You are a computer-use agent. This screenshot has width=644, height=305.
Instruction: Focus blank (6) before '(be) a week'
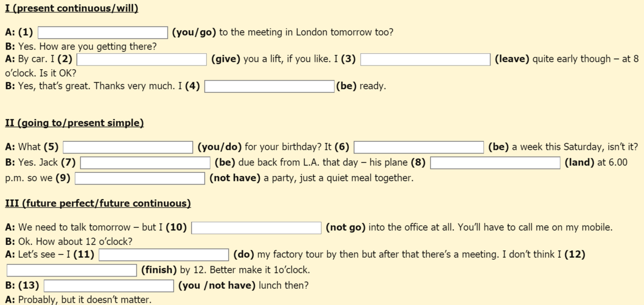pos(419,147)
